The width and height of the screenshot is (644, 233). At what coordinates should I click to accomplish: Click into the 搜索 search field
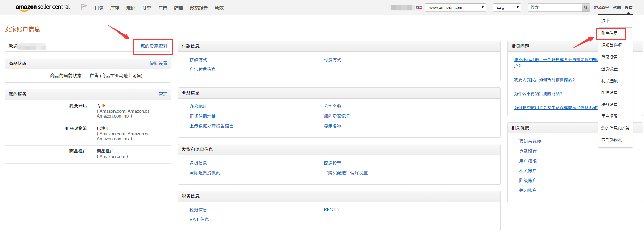coord(555,7)
